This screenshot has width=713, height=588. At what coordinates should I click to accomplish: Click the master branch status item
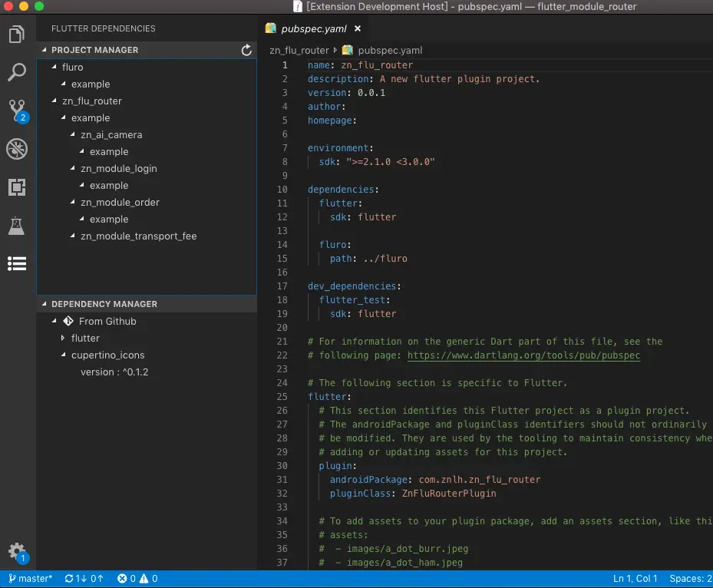click(x=30, y=579)
